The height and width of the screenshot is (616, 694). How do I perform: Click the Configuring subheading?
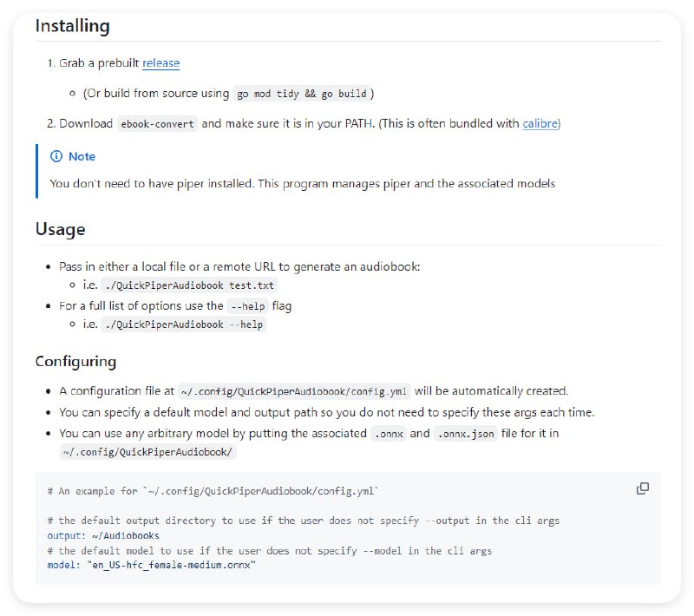click(x=75, y=362)
